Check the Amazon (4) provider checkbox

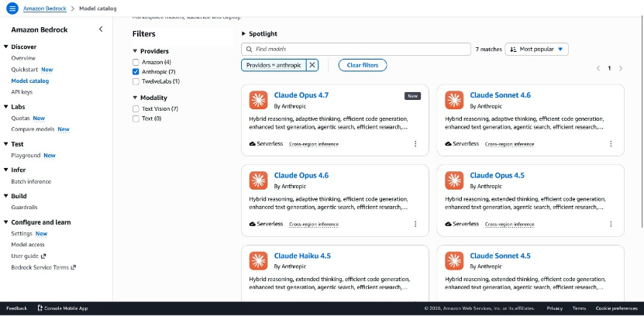click(136, 63)
